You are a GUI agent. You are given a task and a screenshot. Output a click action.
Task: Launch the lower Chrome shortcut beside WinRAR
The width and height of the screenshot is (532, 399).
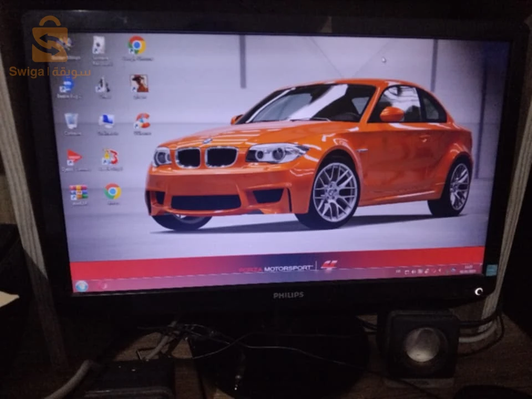tap(112, 191)
